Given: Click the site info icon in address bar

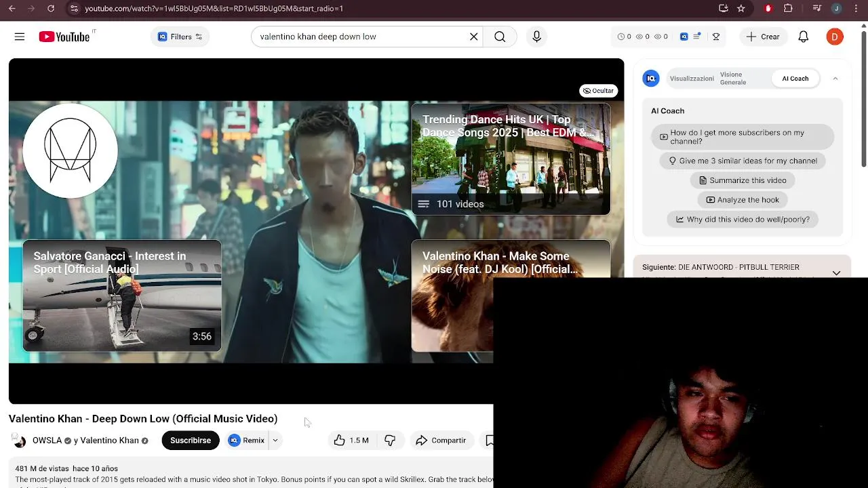Looking at the screenshot, I should (74, 8).
